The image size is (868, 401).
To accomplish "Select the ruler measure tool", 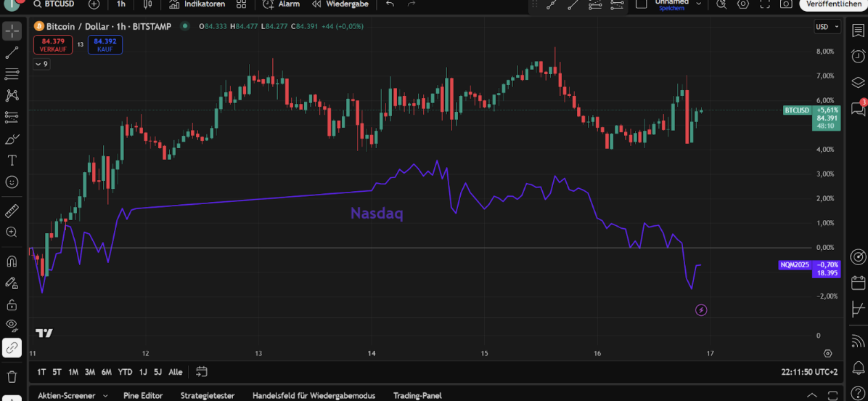I will tap(12, 211).
